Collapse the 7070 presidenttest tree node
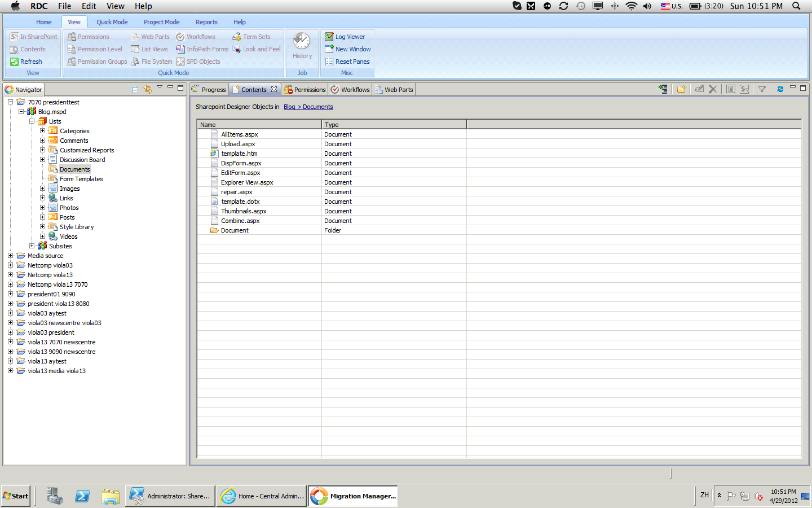The image size is (812, 508). [x=10, y=102]
